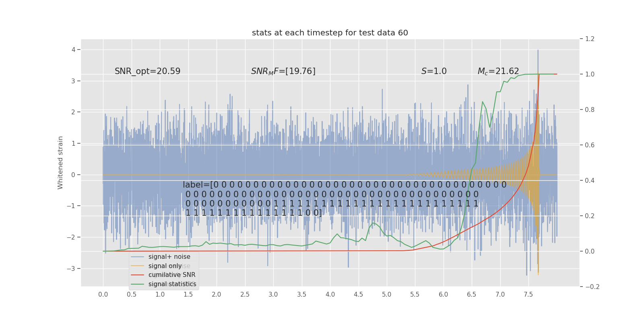
Task: Click the label=[0 0 0... array text
Action: point(345,198)
